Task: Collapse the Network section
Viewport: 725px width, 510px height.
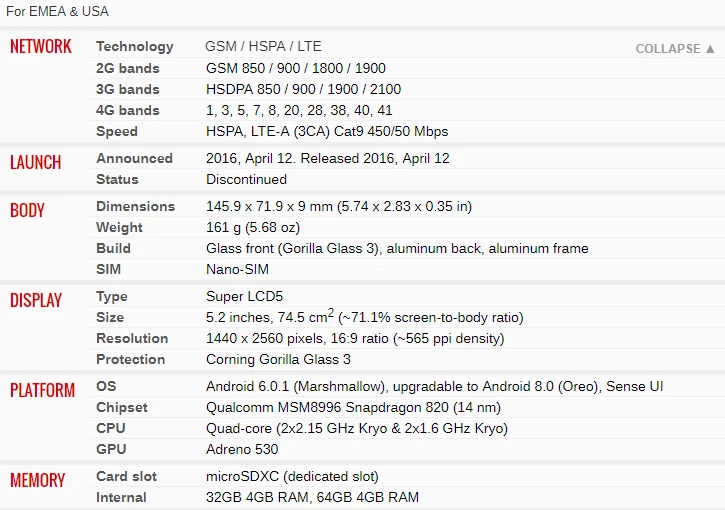Action: pos(675,48)
